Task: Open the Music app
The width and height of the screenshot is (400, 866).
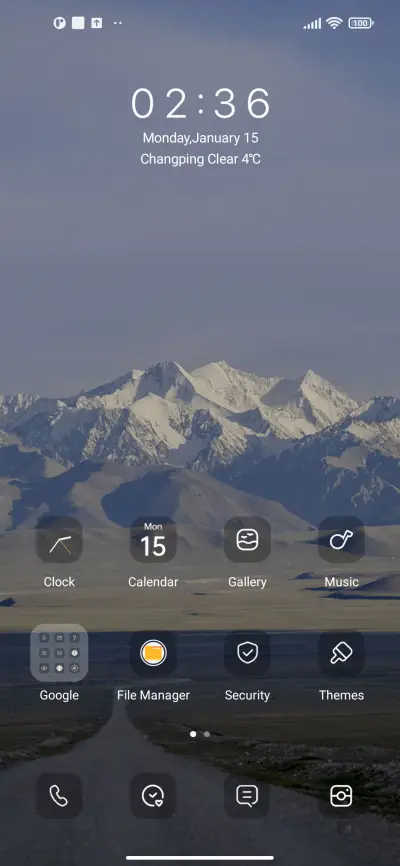Action: coord(341,540)
